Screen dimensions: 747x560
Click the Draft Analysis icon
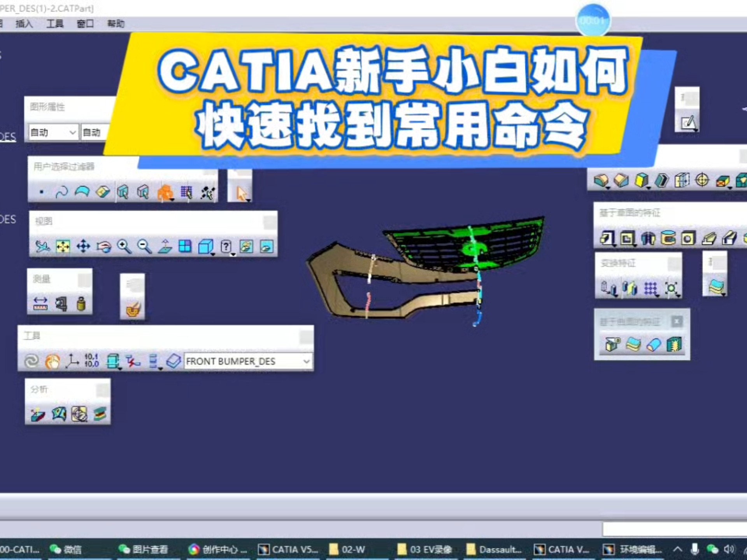38,415
